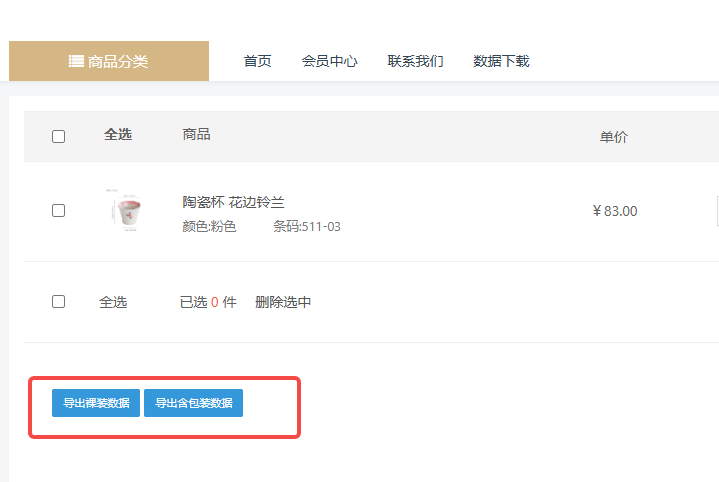
Task: Open the 陶瓷杯 花边铃兰 product link
Action: [233, 202]
